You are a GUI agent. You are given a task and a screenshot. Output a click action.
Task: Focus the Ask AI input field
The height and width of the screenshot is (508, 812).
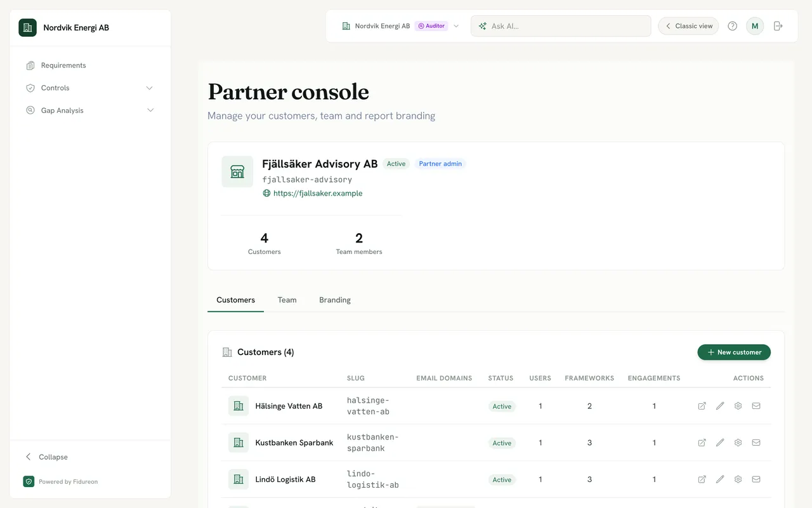coord(561,26)
